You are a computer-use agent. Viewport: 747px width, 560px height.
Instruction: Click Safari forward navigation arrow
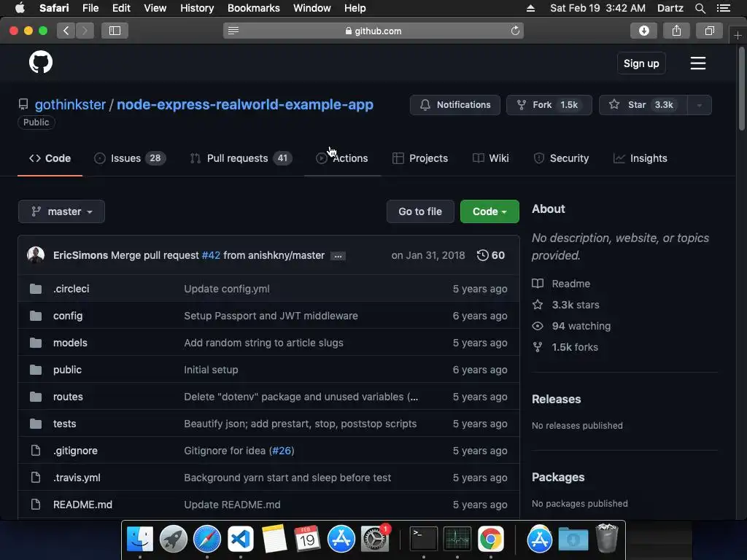click(85, 31)
